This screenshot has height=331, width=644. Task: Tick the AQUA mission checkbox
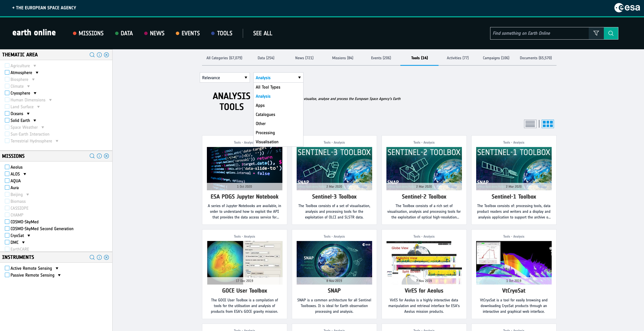(7, 181)
